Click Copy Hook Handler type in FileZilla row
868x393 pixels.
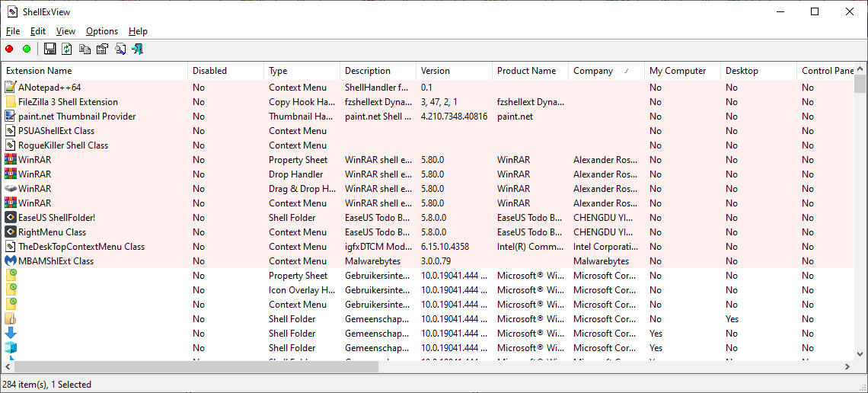coord(302,102)
